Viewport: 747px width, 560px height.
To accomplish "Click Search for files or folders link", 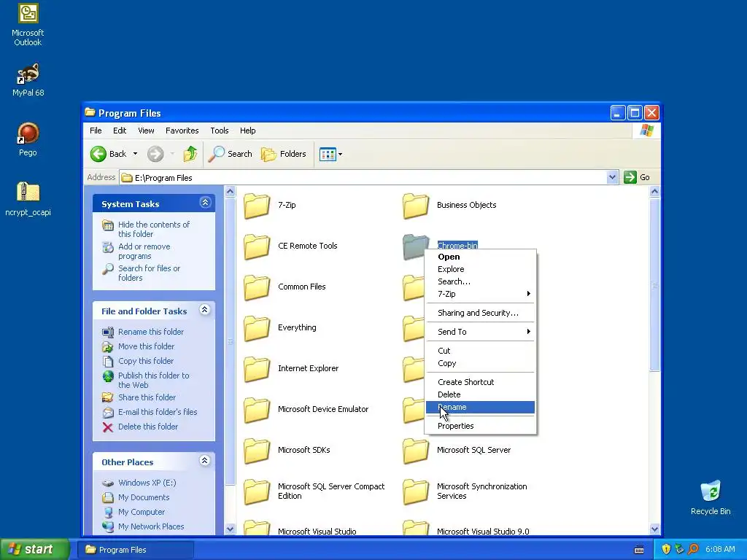I will click(x=149, y=273).
